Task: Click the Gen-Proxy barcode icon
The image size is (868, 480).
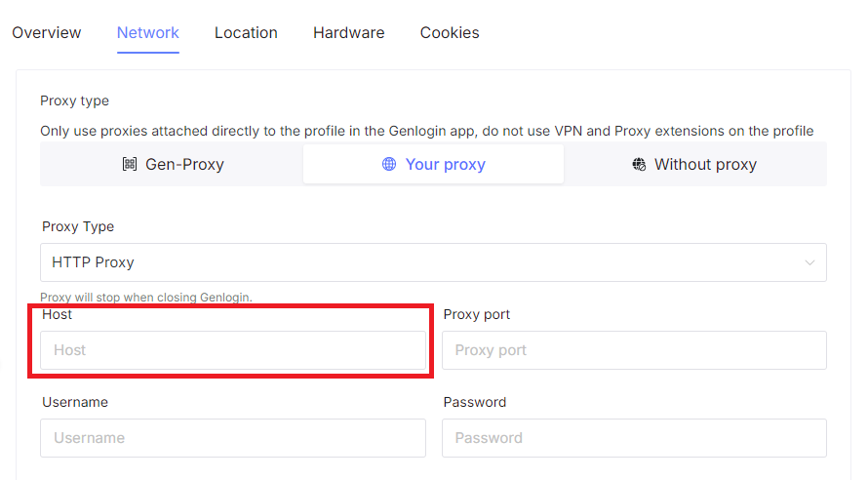Action: tap(130, 165)
